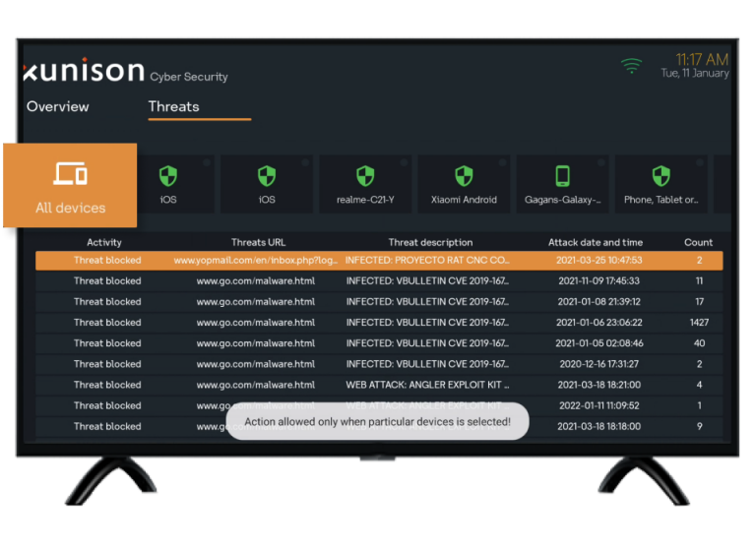Viewport: 756px width, 550px height.
Task: Click the Threats URL column header
Action: point(259,242)
